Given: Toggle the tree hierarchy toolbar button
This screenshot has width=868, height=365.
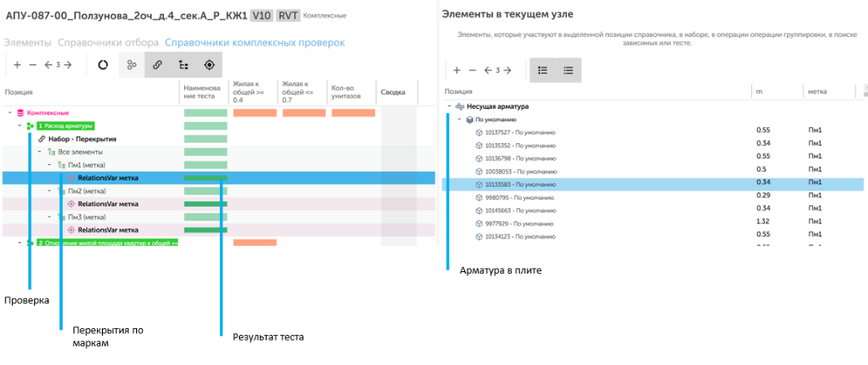Looking at the screenshot, I should tap(183, 64).
